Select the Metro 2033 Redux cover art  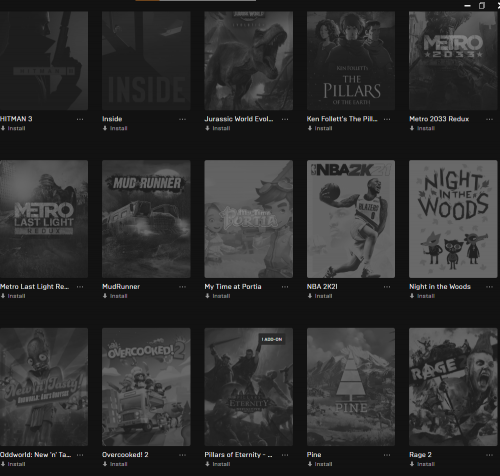(x=453, y=61)
